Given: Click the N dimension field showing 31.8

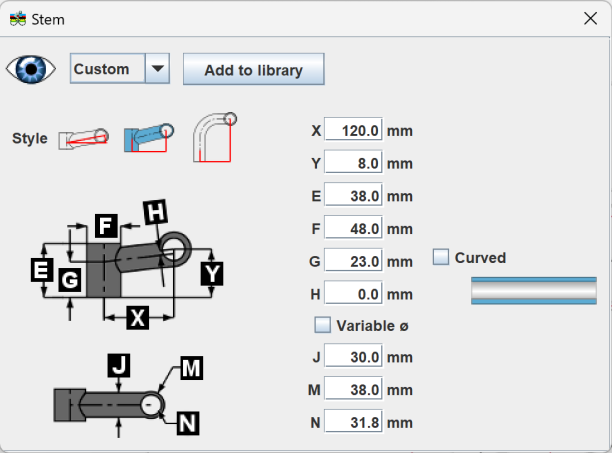Looking at the screenshot, I should point(353,422).
